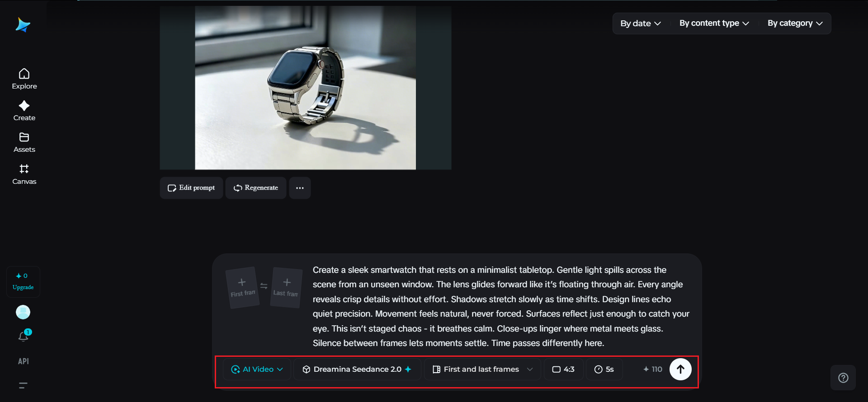The image size is (868, 402).
Task: Expand the By date filter
Action: click(640, 23)
